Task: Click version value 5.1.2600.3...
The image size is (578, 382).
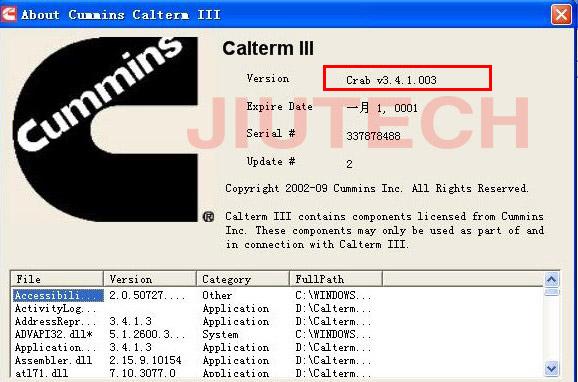Action: [x=147, y=334]
